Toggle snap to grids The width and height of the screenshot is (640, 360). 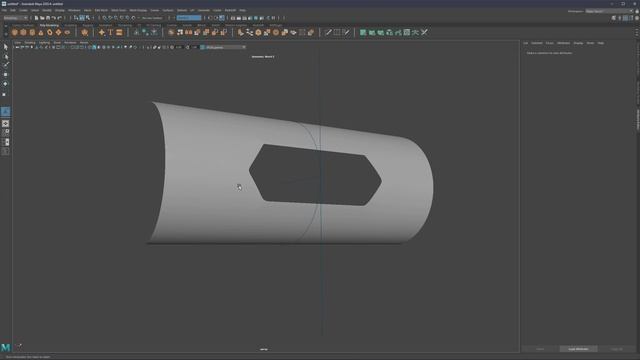(104, 18)
